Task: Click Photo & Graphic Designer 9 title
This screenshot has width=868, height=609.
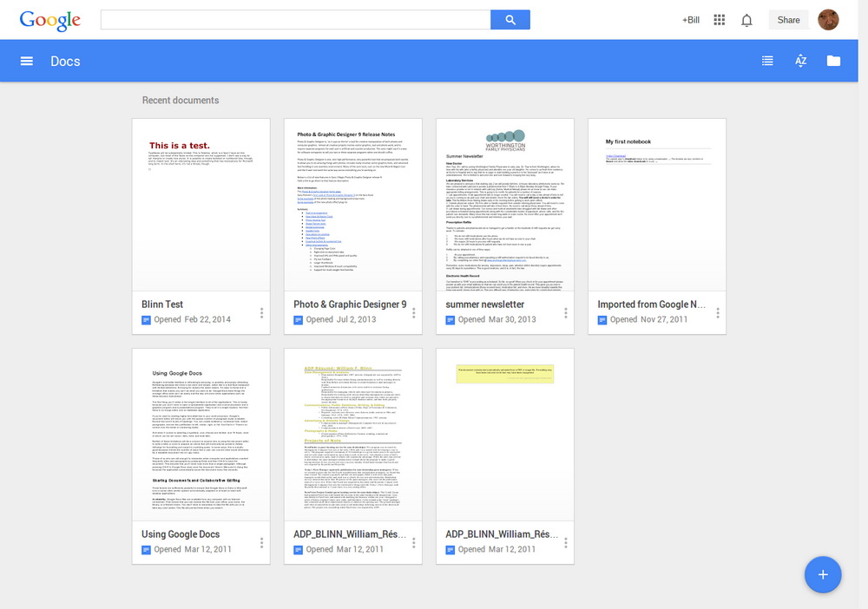Action: [x=350, y=304]
